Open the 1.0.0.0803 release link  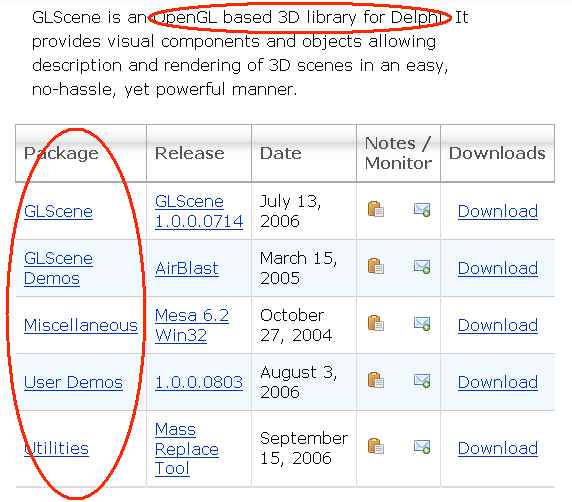click(199, 382)
